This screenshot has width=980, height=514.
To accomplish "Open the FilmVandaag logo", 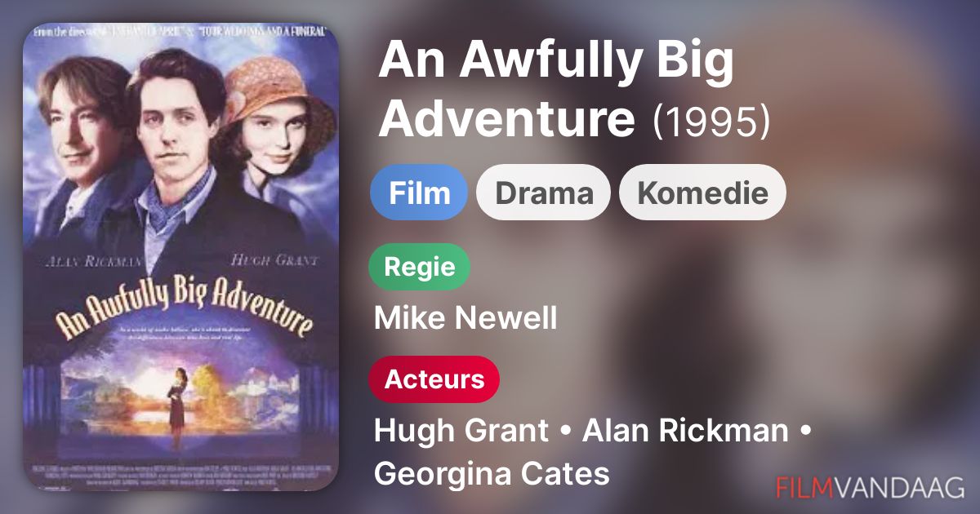I will coord(870,487).
